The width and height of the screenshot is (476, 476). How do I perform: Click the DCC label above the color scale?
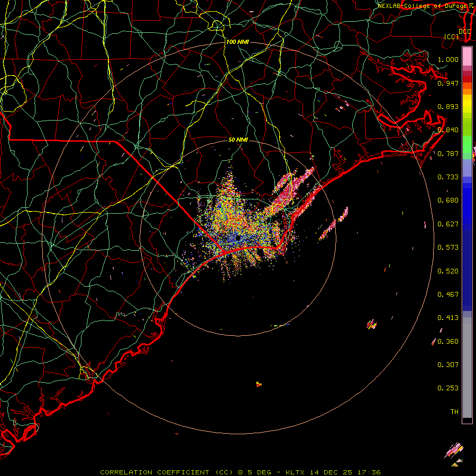(465, 32)
